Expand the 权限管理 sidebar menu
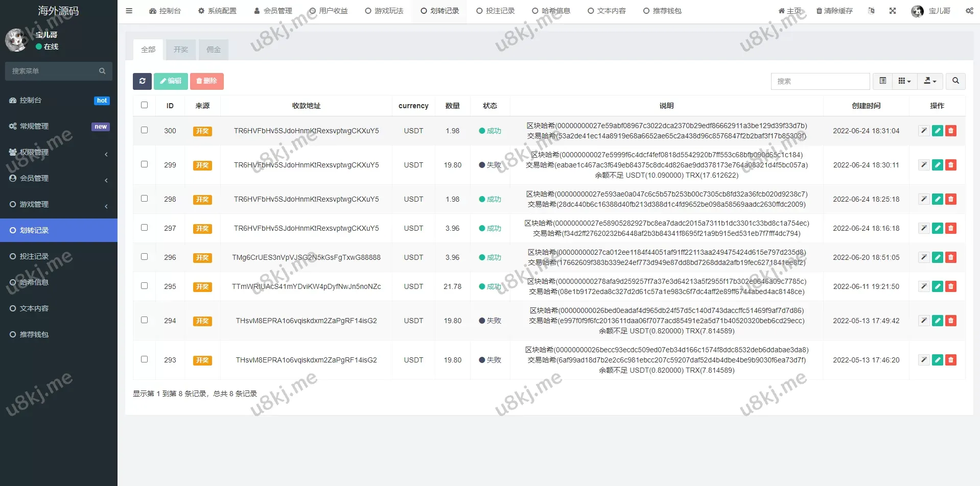The height and width of the screenshot is (486, 980). (59, 152)
